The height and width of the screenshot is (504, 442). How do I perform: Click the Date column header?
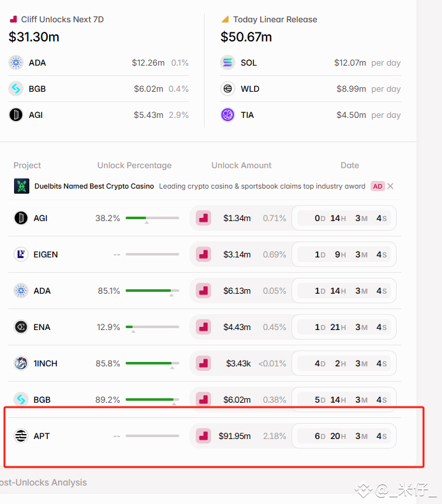coord(350,165)
